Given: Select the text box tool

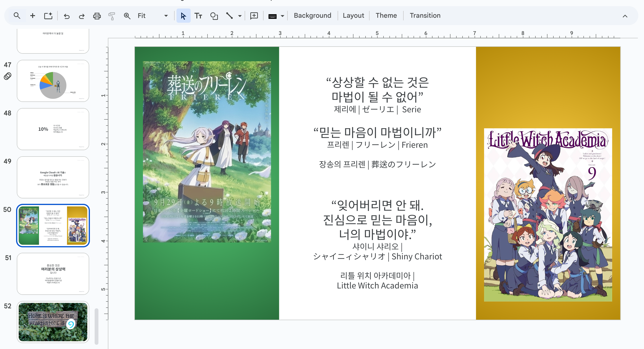Looking at the screenshot, I should pos(198,16).
